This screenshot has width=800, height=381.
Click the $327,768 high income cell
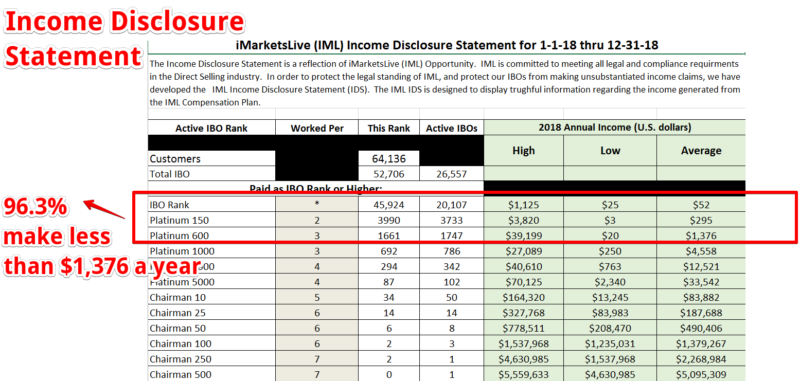(x=523, y=313)
